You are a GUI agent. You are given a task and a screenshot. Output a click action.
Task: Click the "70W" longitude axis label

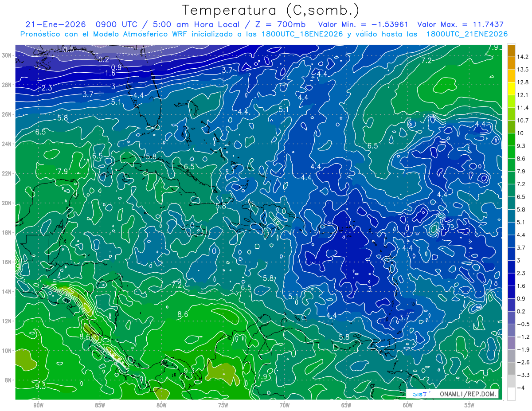coord(285,405)
